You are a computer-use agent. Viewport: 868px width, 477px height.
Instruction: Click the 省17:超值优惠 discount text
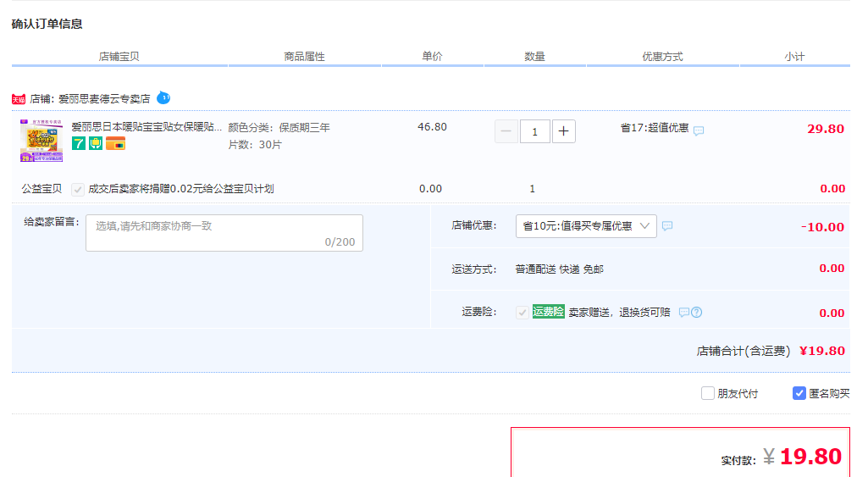click(x=655, y=128)
